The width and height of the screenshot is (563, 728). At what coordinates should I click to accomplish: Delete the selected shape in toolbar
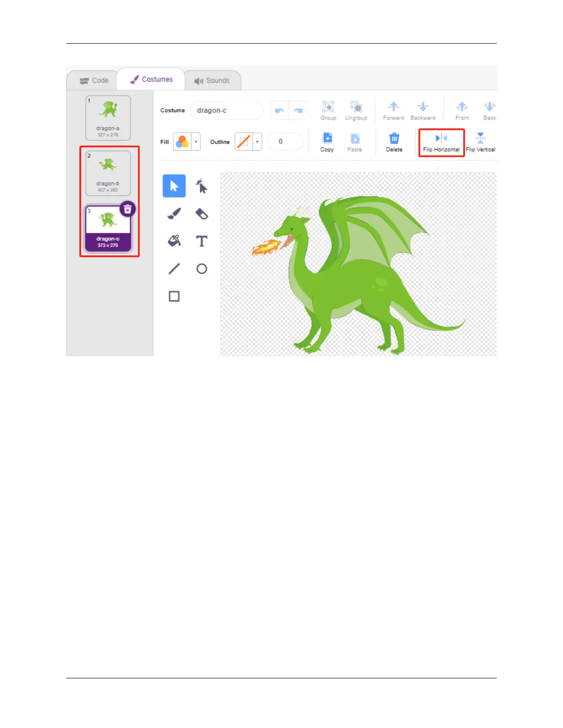point(394,142)
